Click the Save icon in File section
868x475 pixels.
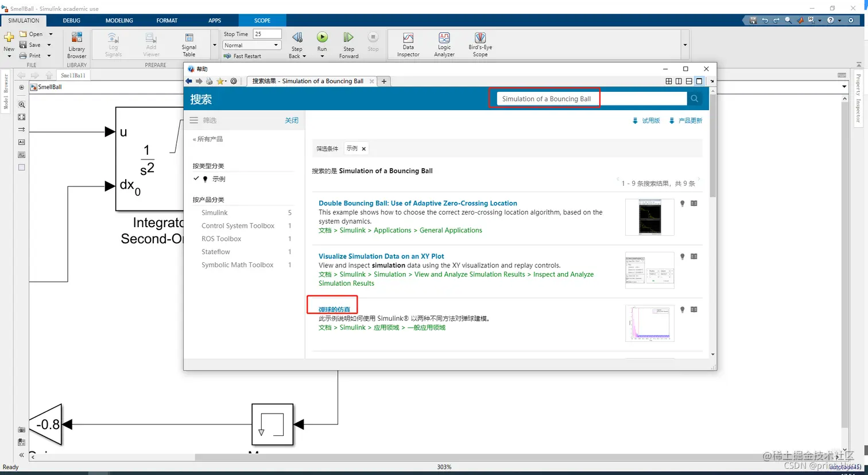23,45
